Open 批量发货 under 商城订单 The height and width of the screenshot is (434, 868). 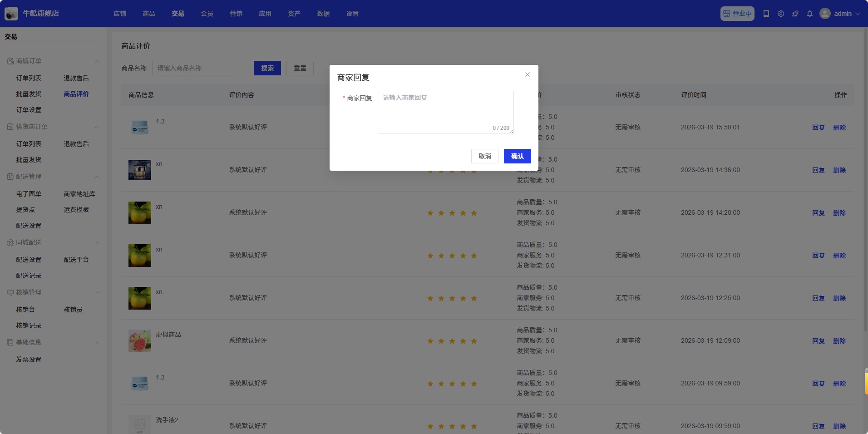tap(29, 94)
